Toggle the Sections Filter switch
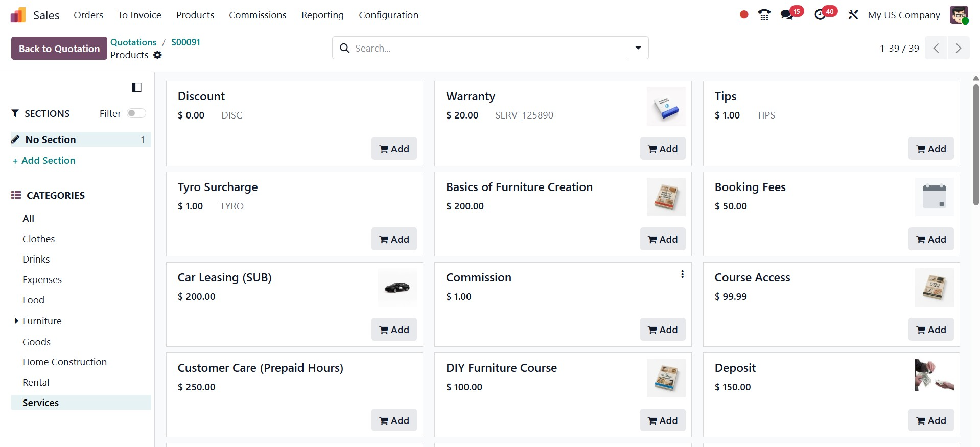The height and width of the screenshot is (447, 980). [x=136, y=113]
